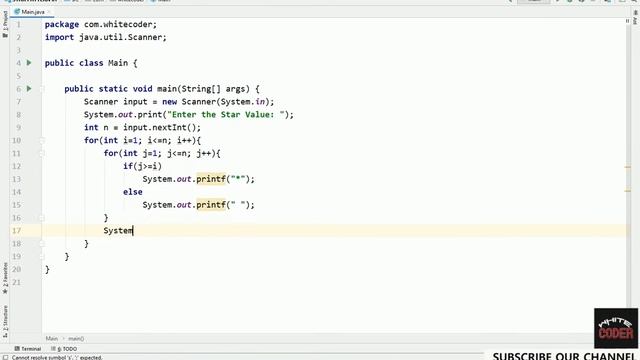Click the "Enter the Star Value: " string
This screenshot has width=640, height=360.
pos(226,115)
